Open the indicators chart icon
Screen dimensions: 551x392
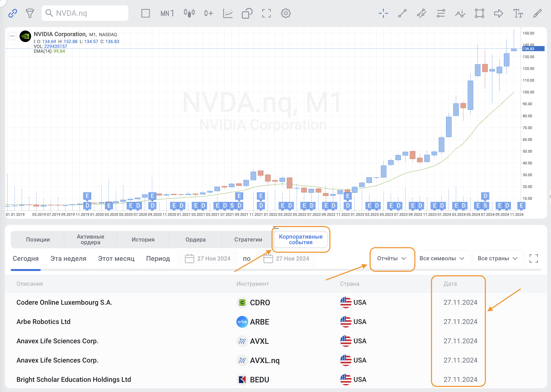click(x=228, y=13)
